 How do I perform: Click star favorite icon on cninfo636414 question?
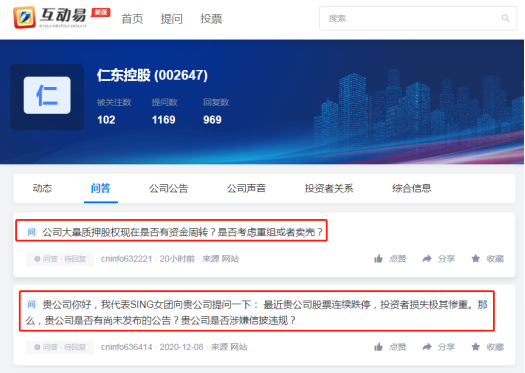[475, 347]
